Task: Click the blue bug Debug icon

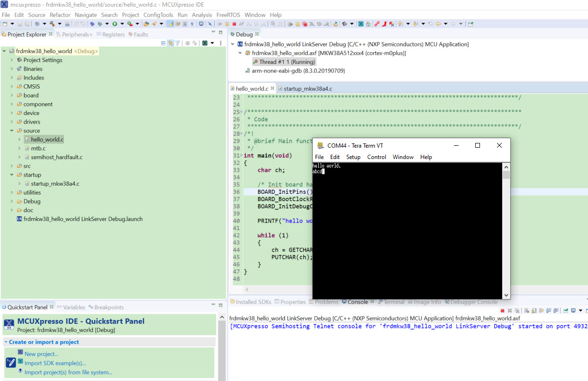Action: 92,24
